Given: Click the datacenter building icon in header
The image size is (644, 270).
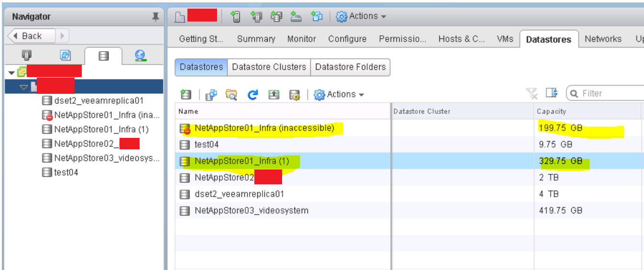Looking at the screenshot, I should point(180,17).
